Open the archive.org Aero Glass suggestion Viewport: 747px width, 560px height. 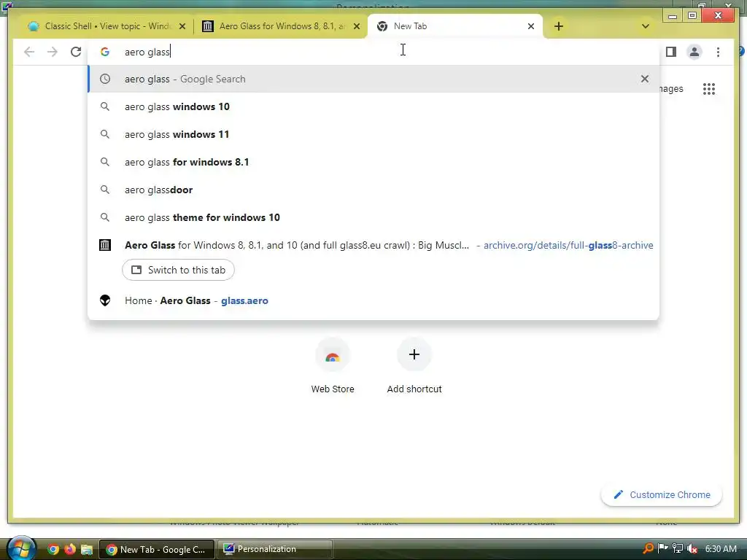(x=373, y=245)
